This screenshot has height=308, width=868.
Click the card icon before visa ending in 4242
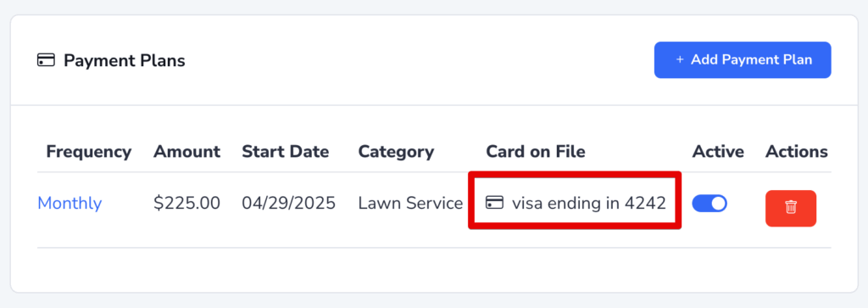(x=494, y=203)
